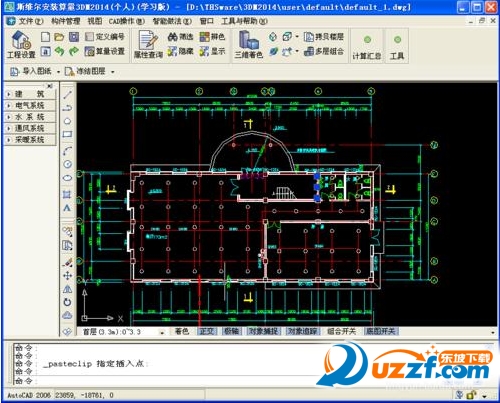Click the 属性查询 property query icon
Viewport: 500px width, 403px height.
point(148,45)
